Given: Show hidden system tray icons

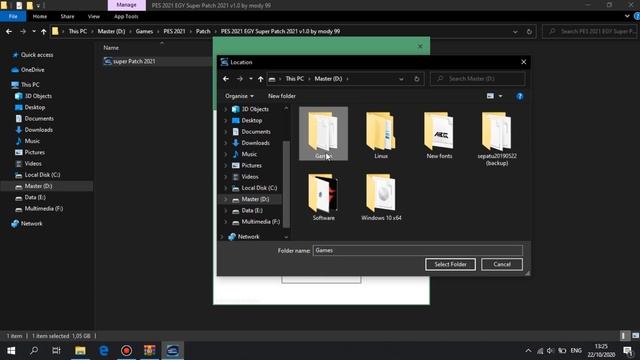Looking at the screenshot, I should pos(528,351).
